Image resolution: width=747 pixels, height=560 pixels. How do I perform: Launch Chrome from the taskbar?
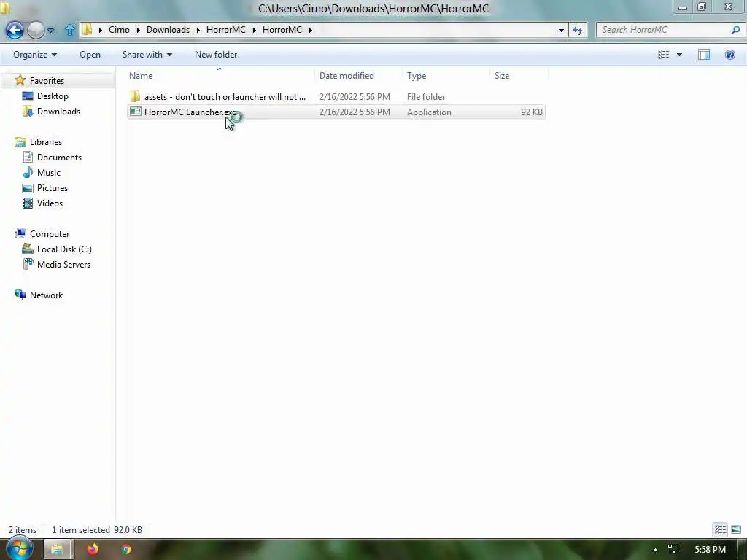(x=126, y=550)
